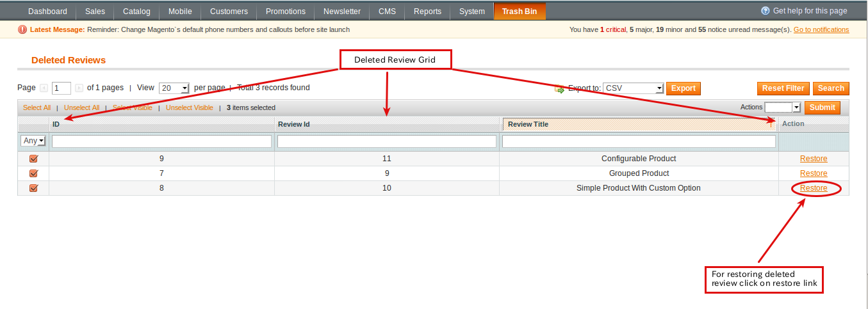This screenshot has width=868, height=309.
Task: Click Review Id cell with value 11
Action: coord(386,159)
